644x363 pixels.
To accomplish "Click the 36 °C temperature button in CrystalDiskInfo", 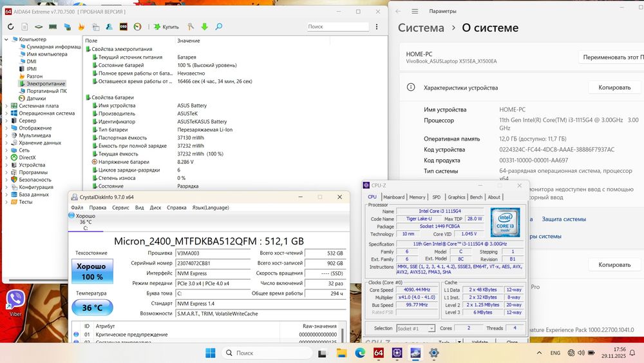I will 92,308.
